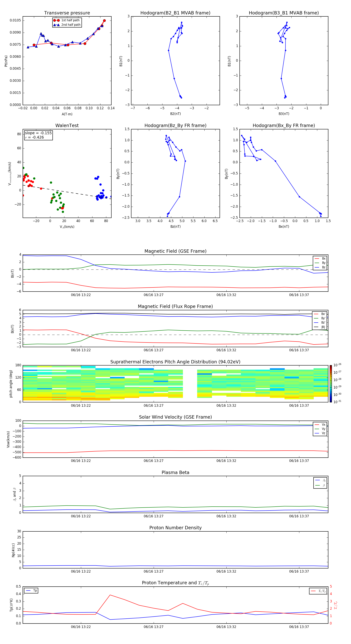Click the '1st half path' legend entry
This screenshot has width=351, height=644.
click(x=67, y=20)
